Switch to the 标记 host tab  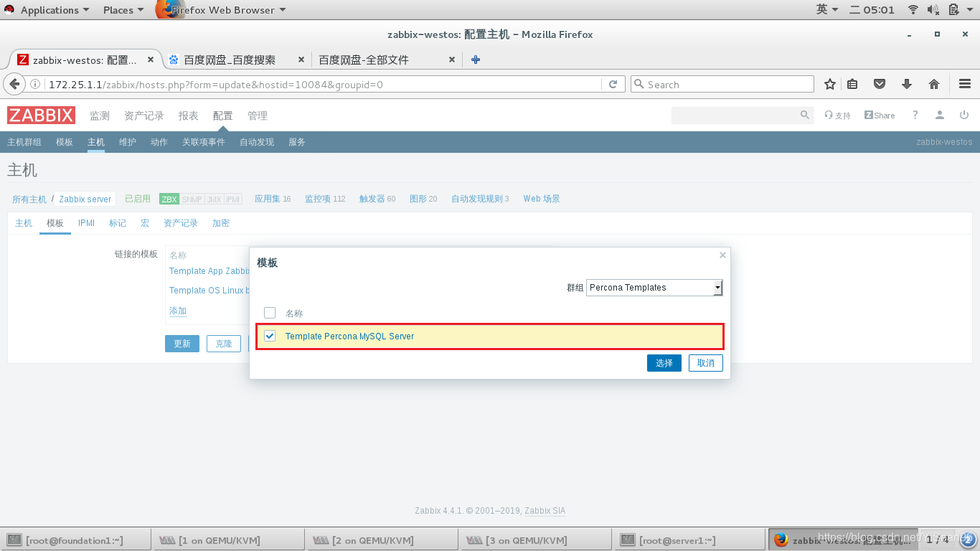pos(118,223)
